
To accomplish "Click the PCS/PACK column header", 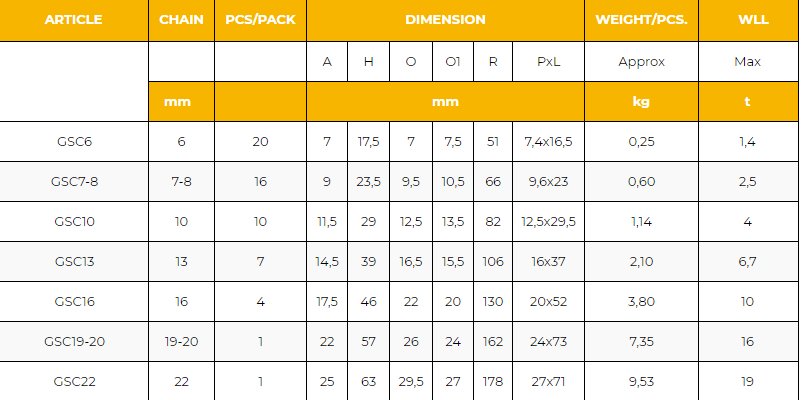I will pos(260,20).
